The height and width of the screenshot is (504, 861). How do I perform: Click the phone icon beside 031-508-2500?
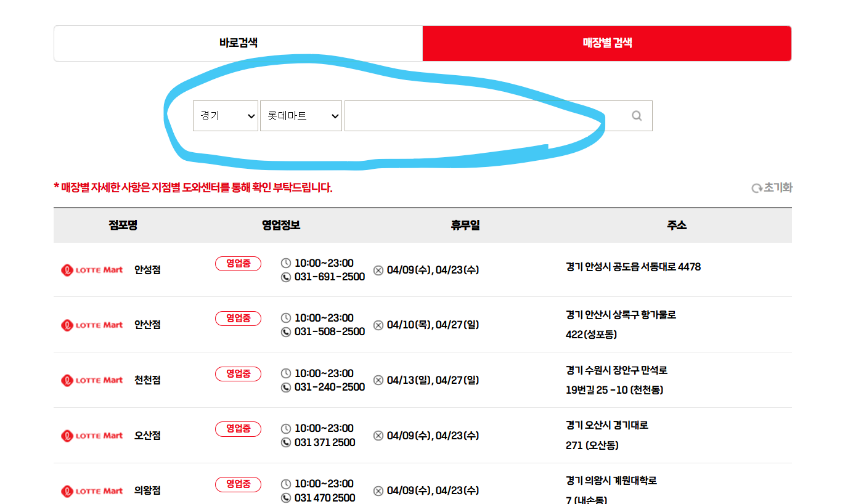click(286, 332)
